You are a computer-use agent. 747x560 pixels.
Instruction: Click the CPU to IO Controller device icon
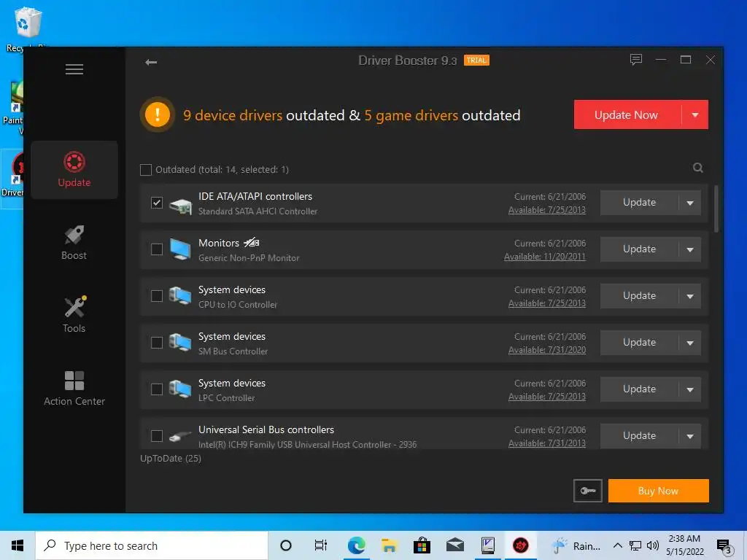[180, 296]
